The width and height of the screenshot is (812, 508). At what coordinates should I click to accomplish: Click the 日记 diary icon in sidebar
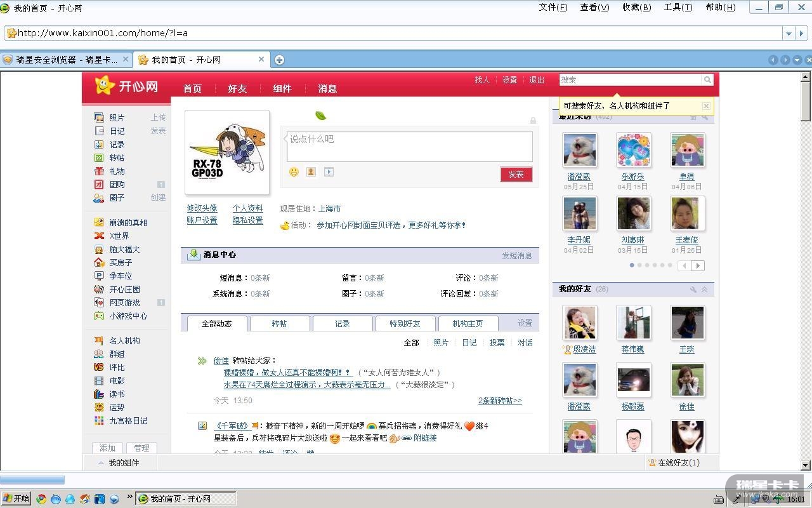click(99, 131)
